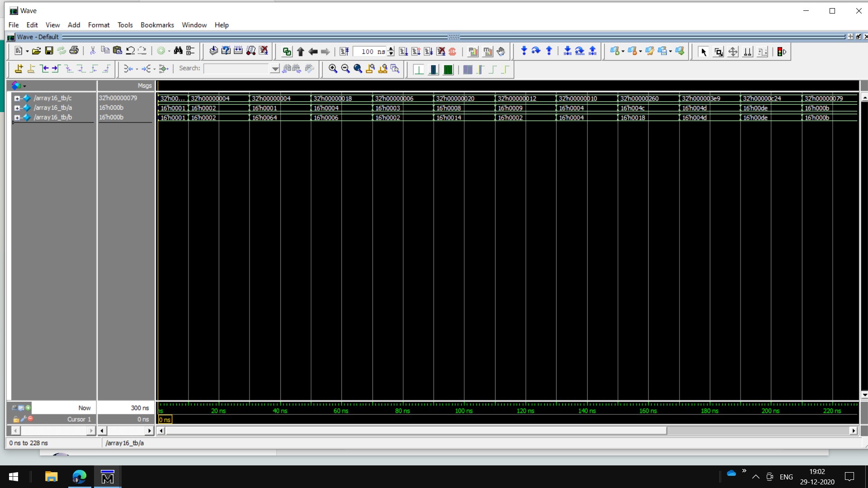Toggle the Select Mode arrow tool

(x=703, y=52)
